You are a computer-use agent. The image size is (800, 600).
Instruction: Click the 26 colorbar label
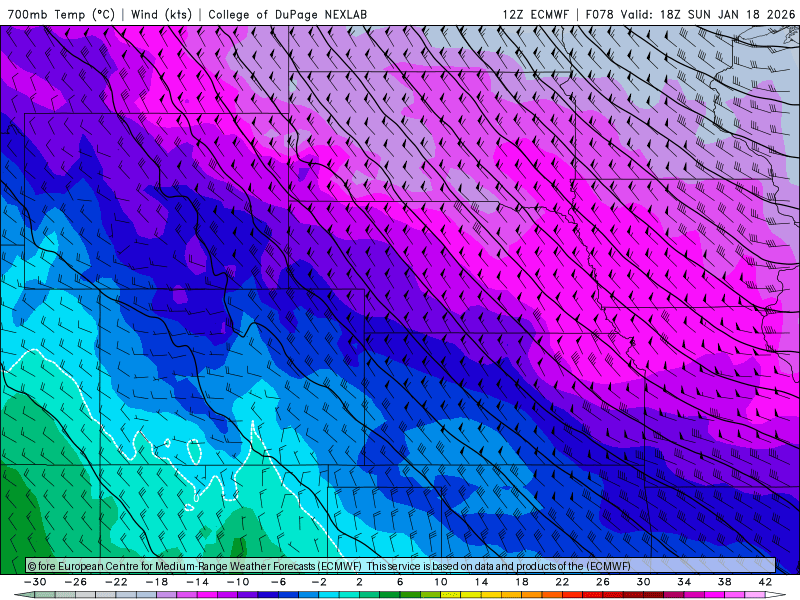point(603,582)
